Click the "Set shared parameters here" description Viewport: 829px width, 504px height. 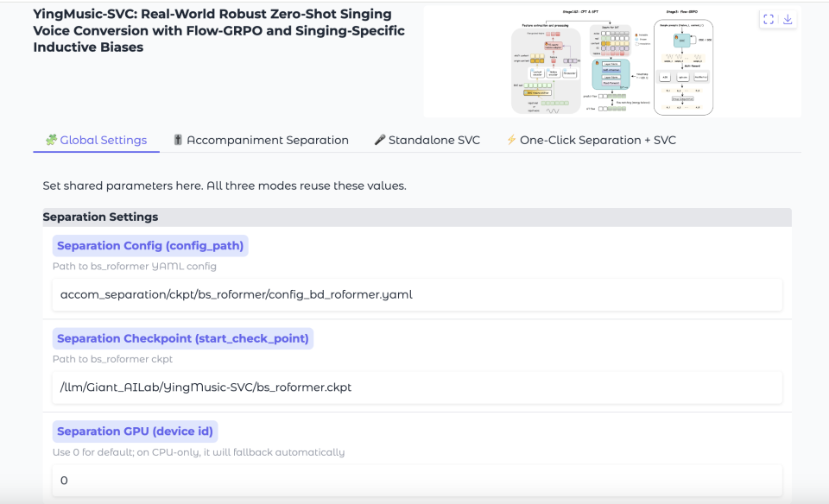coord(225,186)
